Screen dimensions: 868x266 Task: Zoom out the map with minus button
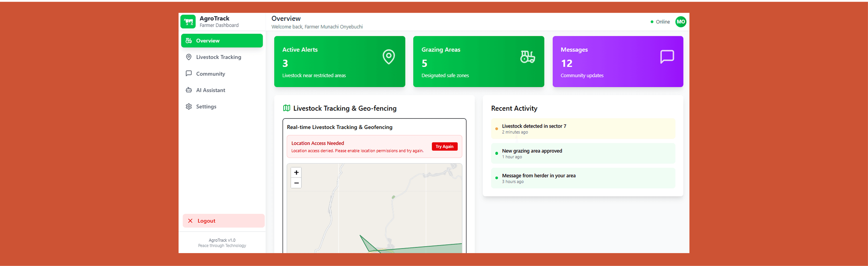tap(296, 183)
